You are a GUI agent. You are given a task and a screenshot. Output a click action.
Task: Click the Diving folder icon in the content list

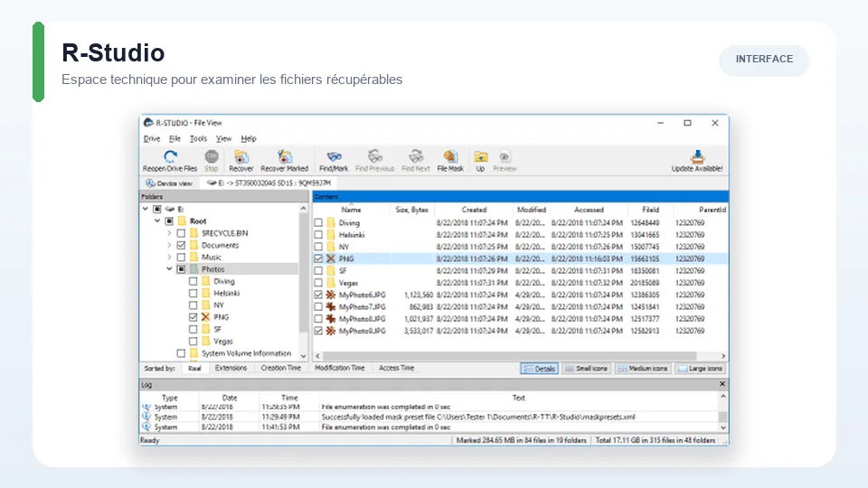pos(331,223)
